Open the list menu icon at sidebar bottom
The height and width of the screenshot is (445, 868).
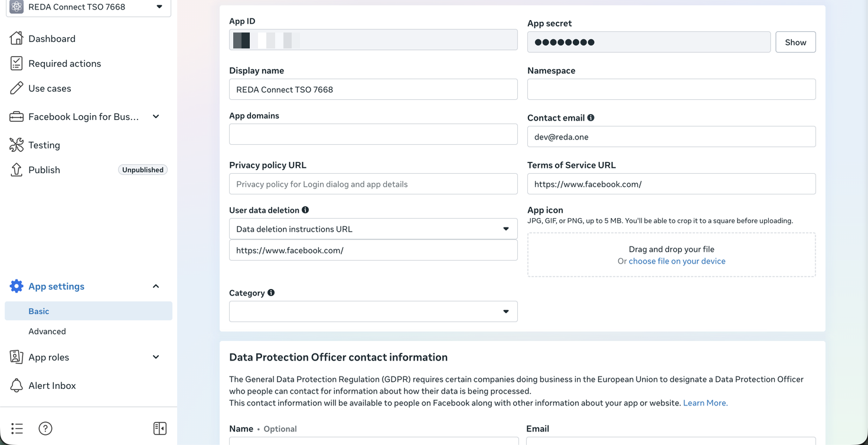(x=17, y=428)
